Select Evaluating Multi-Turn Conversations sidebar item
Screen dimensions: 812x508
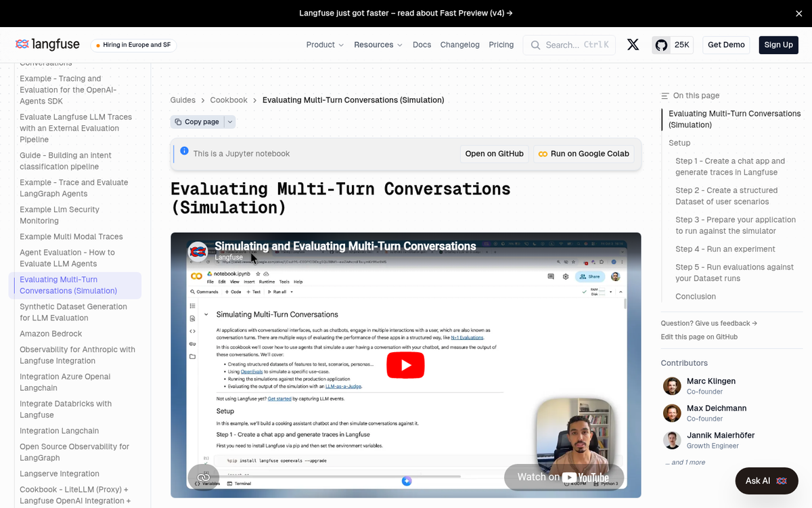coord(75,285)
